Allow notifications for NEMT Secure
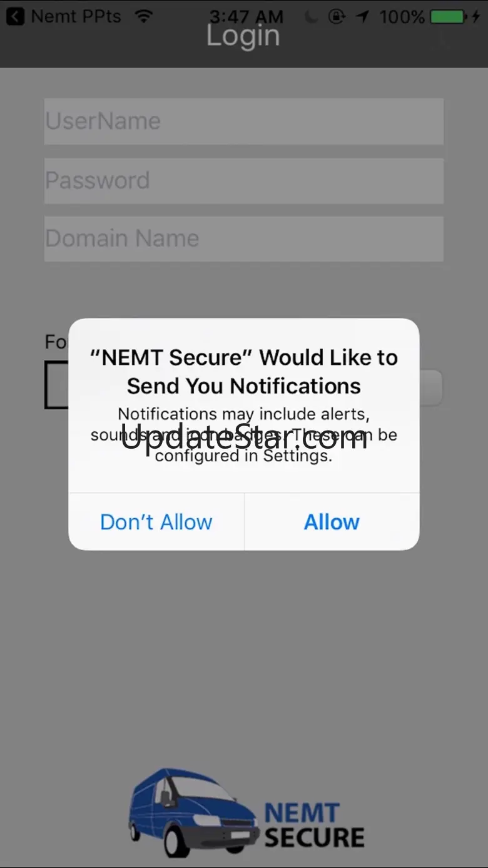488x868 pixels. click(x=332, y=522)
